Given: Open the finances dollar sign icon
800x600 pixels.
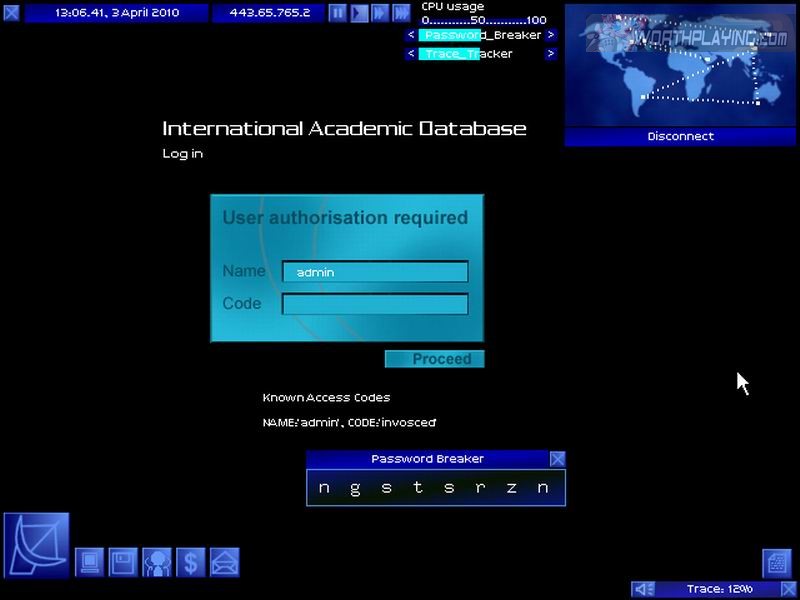Looking at the screenshot, I should [190, 562].
